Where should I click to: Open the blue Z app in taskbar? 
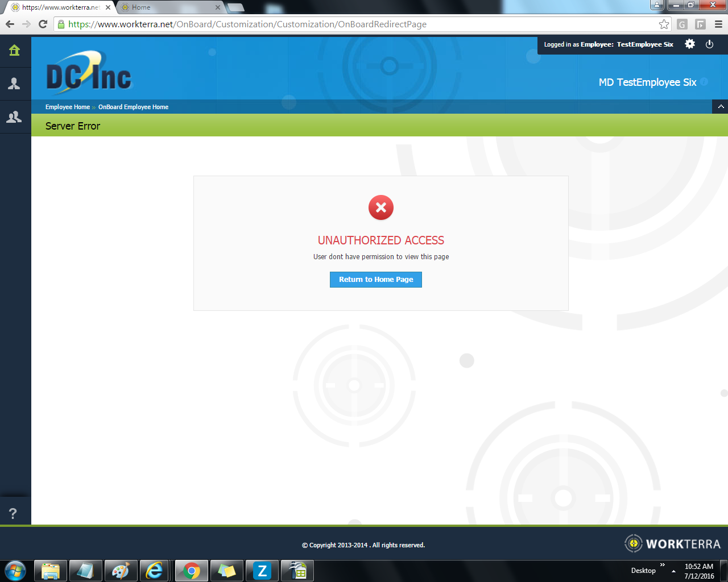coord(262,571)
